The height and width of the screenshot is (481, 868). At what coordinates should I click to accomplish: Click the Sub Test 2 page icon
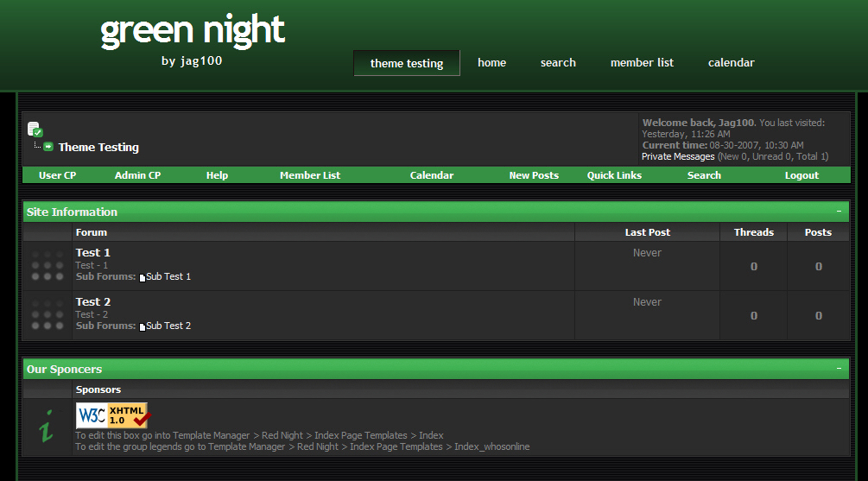point(143,326)
